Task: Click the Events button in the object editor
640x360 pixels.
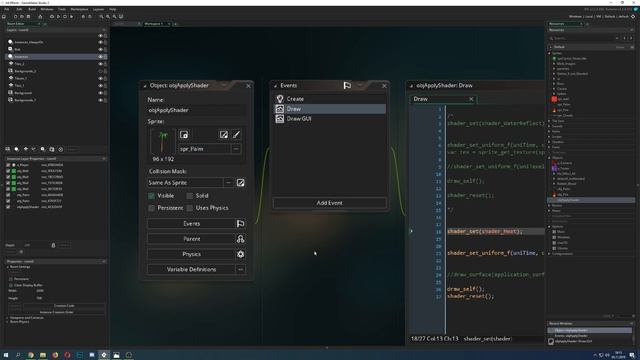Action: [191, 224]
